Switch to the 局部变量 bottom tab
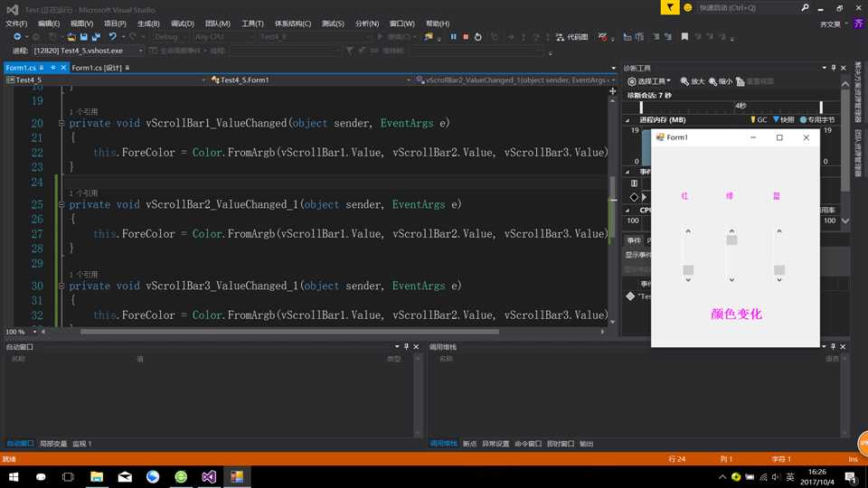 53,444
